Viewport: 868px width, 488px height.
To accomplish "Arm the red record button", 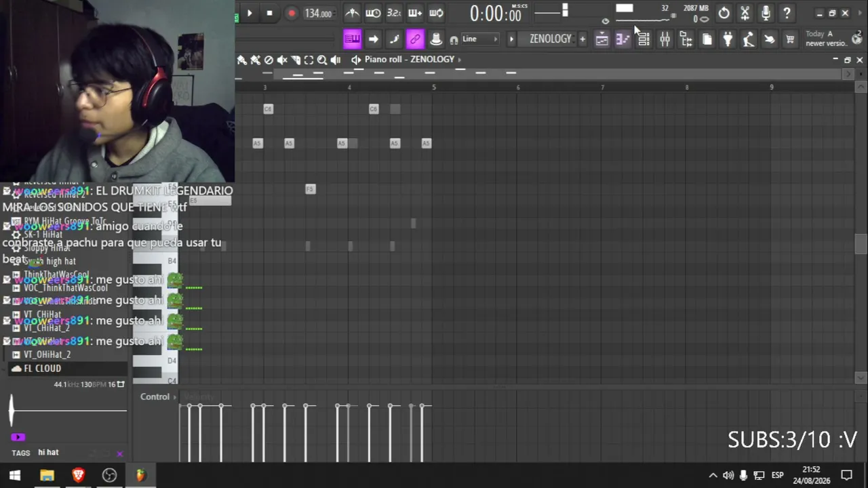I will pyautogui.click(x=292, y=13).
